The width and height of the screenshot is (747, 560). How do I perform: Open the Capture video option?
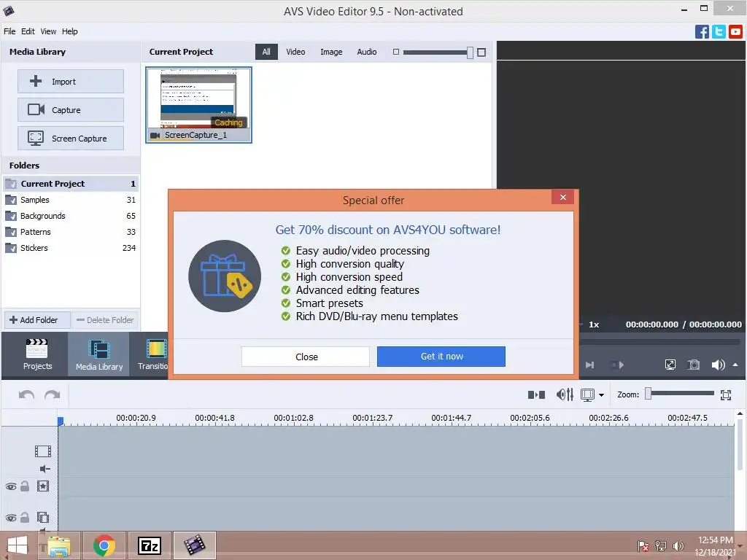(71, 110)
